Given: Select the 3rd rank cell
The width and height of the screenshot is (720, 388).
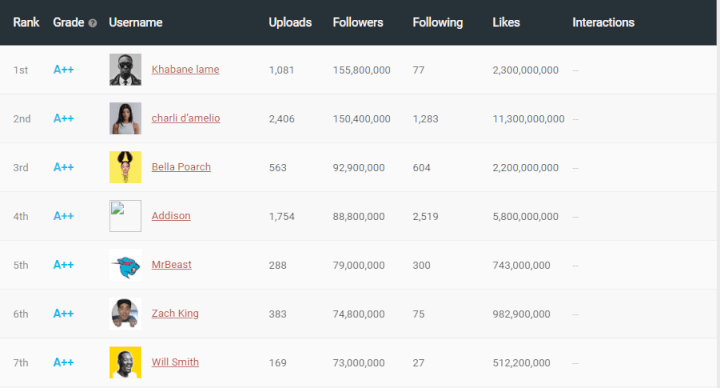Looking at the screenshot, I should click(x=21, y=168).
